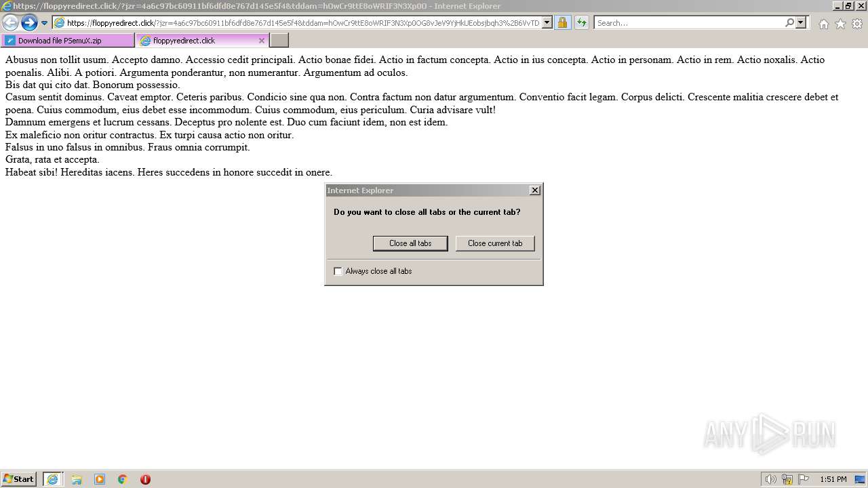868x488 pixels.
Task: Click text 'Ex maleficio non oritur contractus.'
Action: [x=81, y=135]
